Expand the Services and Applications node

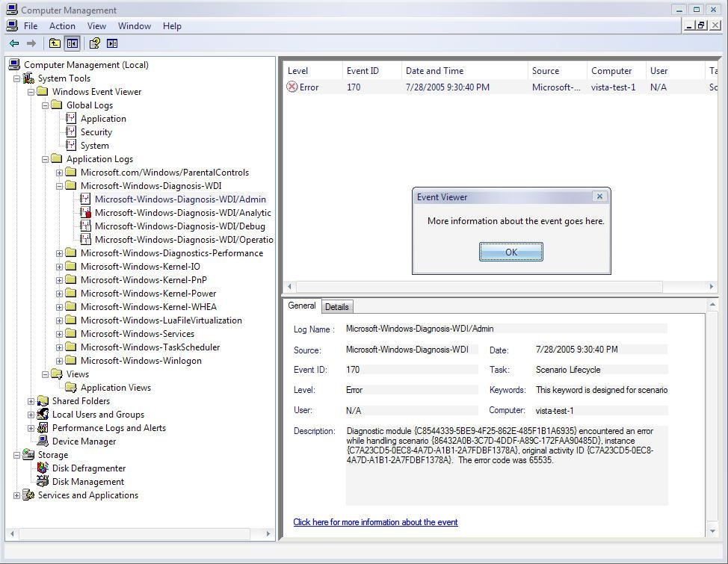(x=17, y=495)
